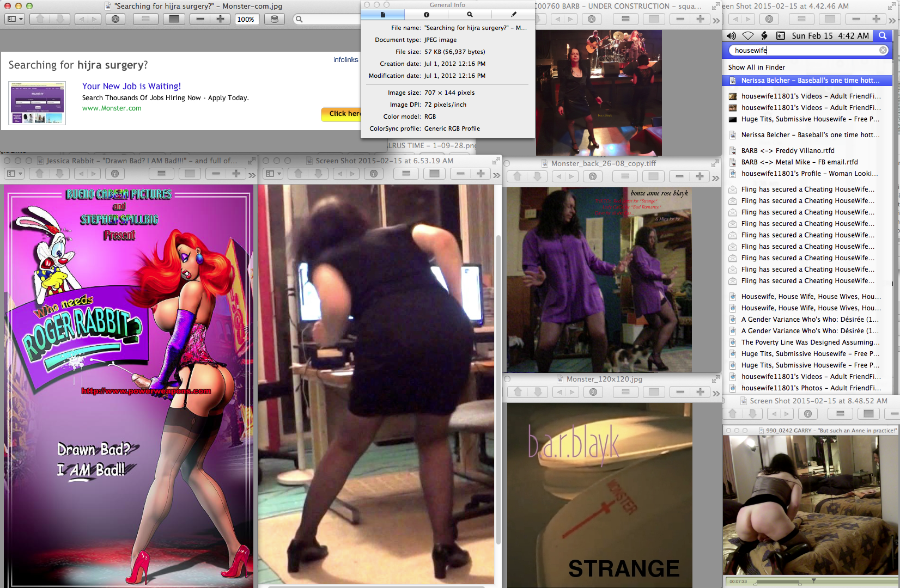This screenshot has width=900, height=588.
Task: Select General Info document tab in inspector
Action: [x=383, y=15]
